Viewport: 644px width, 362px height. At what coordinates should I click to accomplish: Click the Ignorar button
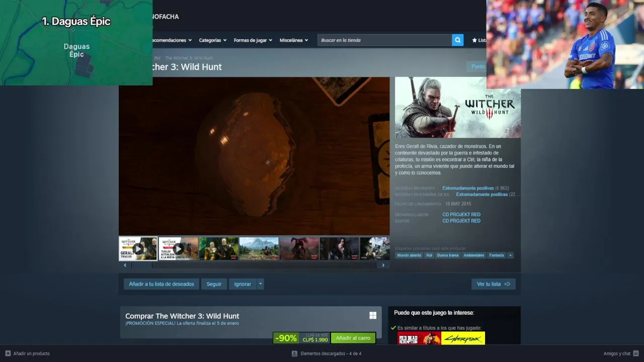(243, 284)
